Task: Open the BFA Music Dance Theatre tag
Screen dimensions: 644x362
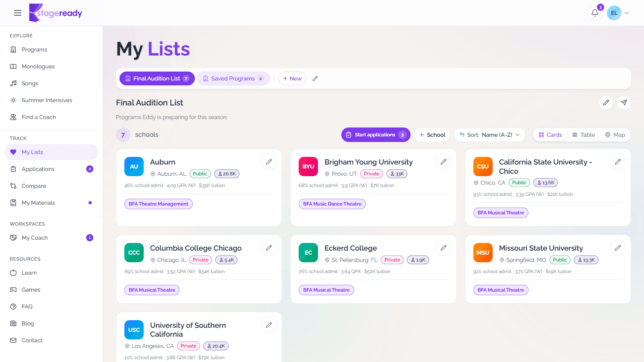Action: pyautogui.click(x=332, y=204)
